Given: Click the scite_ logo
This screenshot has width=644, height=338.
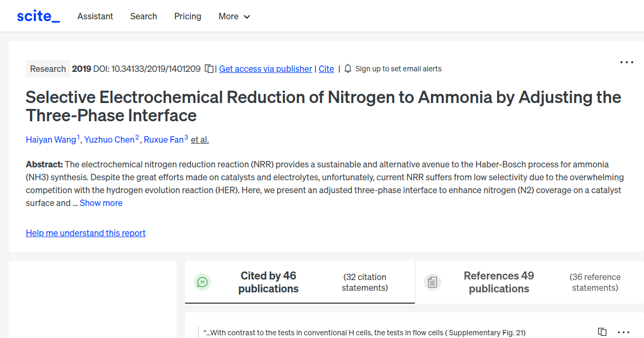Looking at the screenshot, I should point(38,16).
